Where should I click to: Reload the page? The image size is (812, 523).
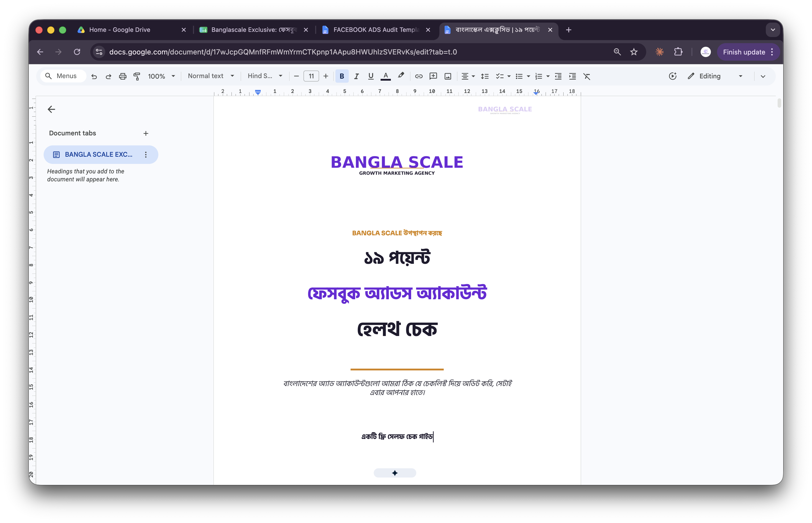(x=77, y=52)
